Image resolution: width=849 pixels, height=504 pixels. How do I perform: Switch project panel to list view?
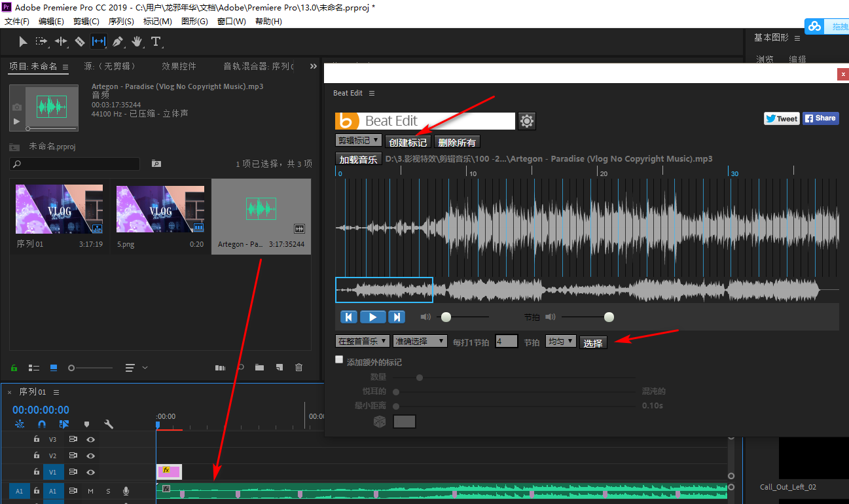[x=35, y=368]
